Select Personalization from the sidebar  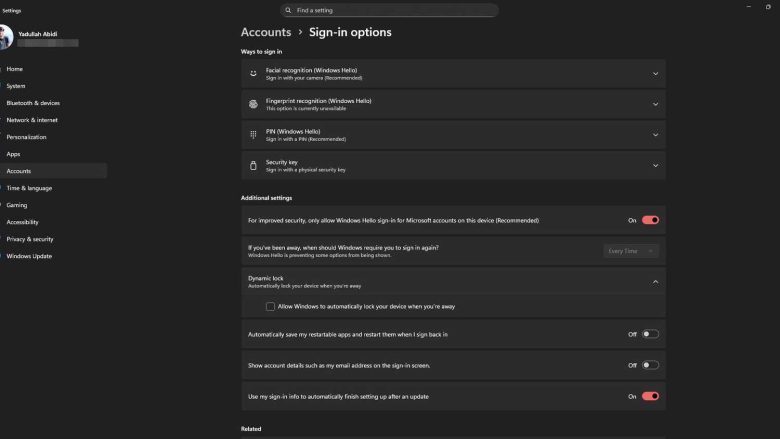(26, 137)
